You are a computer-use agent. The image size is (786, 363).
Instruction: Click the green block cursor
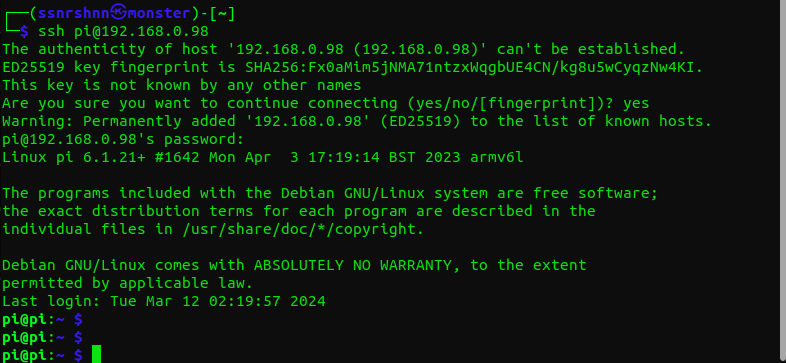coord(96,354)
